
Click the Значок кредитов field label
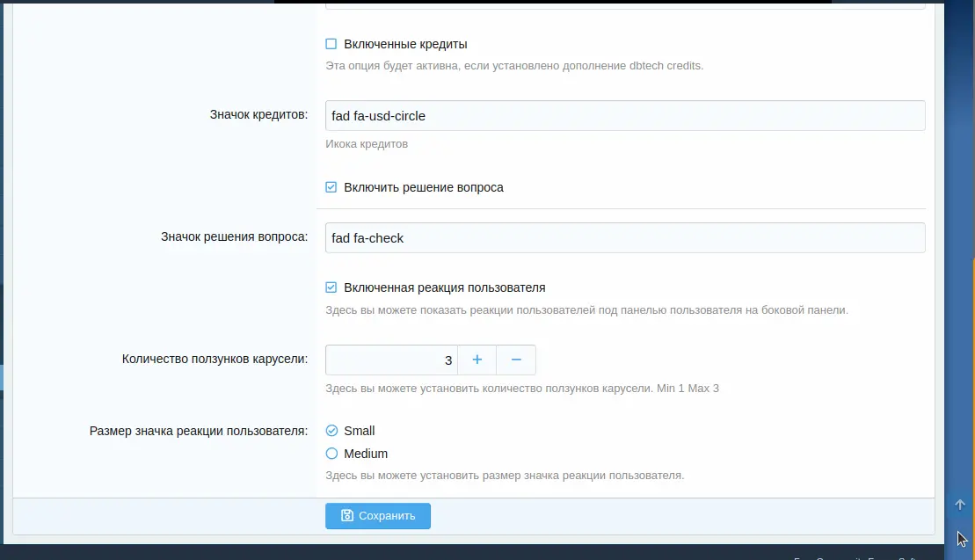(x=258, y=115)
